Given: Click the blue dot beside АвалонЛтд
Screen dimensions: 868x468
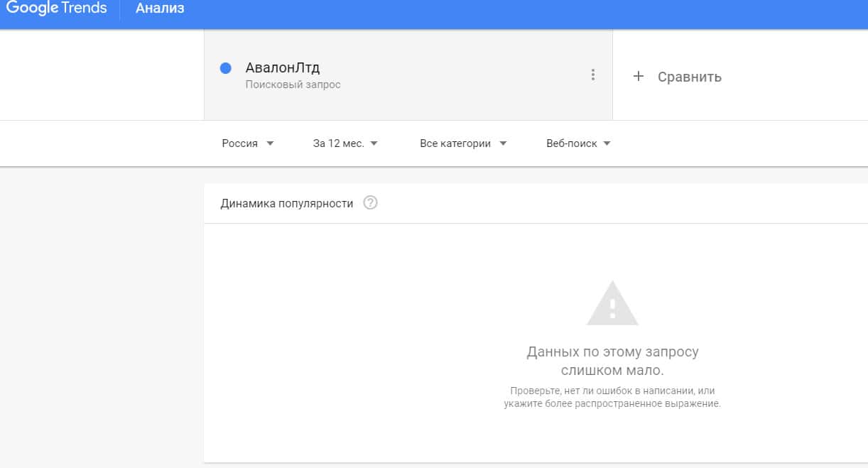Looking at the screenshot, I should [226, 68].
